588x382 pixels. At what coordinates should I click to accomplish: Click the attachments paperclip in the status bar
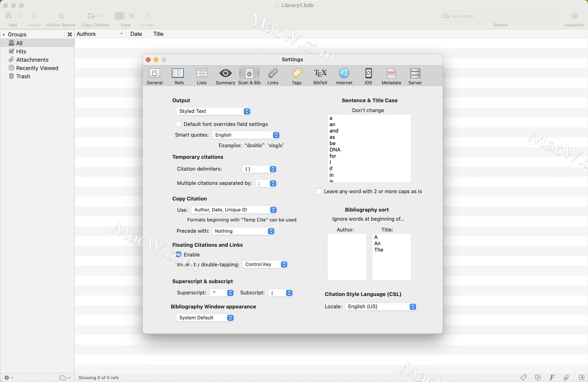pos(566,377)
